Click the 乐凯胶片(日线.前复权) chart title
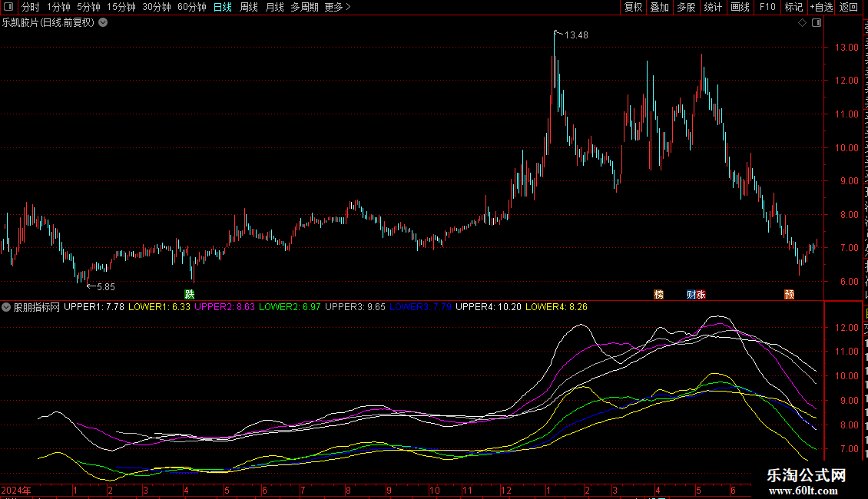The width and height of the screenshot is (868, 499). 48,23
